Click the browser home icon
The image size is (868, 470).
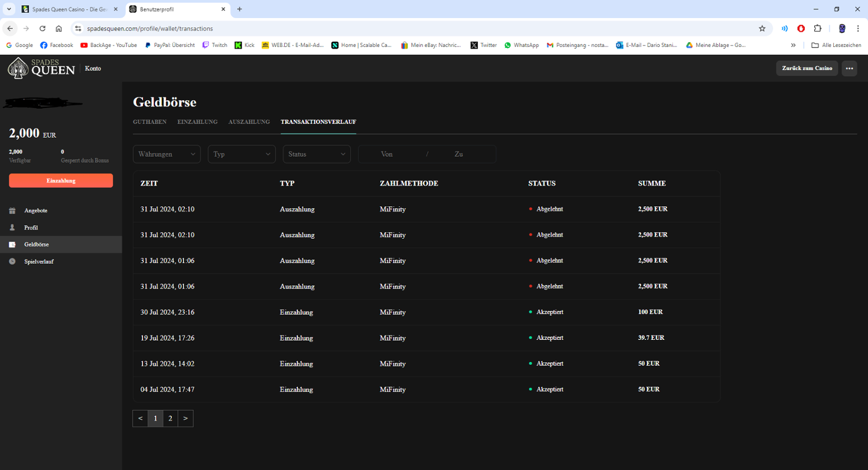[58, 28]
